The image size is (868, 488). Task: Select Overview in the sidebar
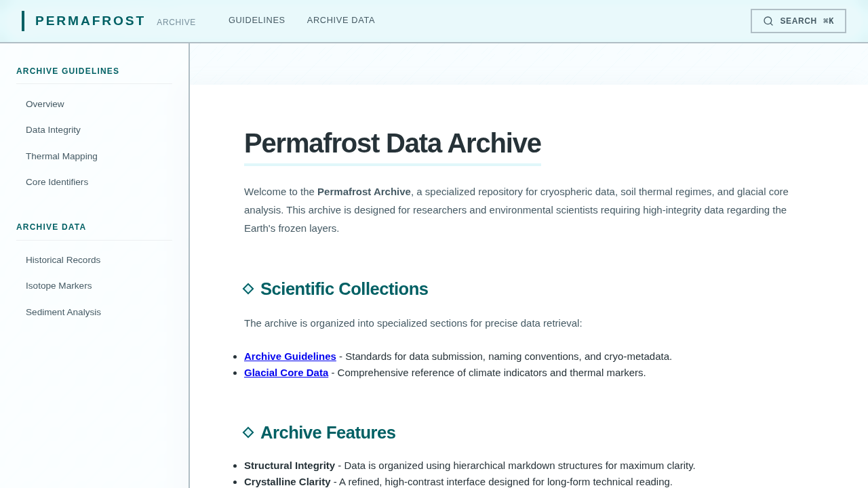[x=45, y=103]
